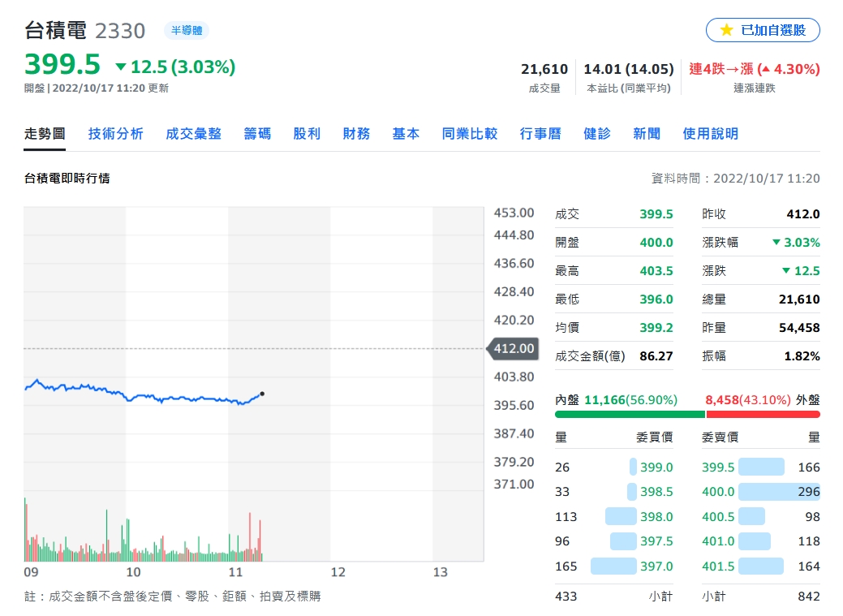Click the 內盤 11,166(56.90%) figure
Image resolution: width=843 pixels, height=616 pixels.
(630, 400)
